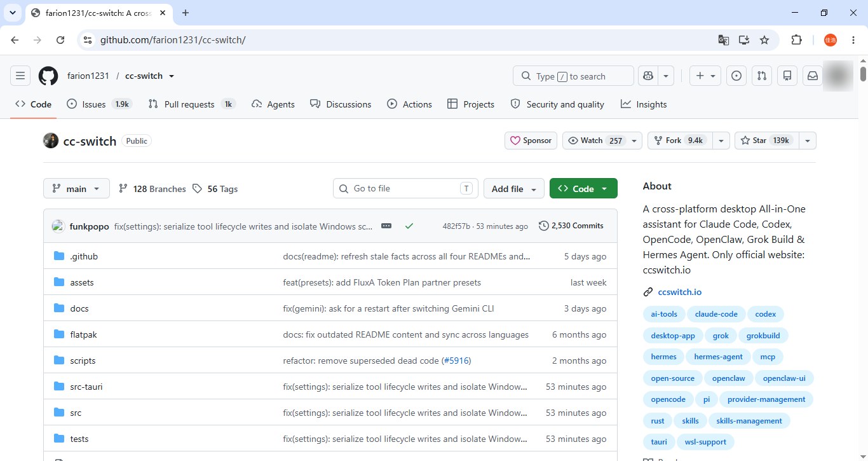Open the GitHub hamburger navigation menu
868x461 pixels.
(20, 76)
